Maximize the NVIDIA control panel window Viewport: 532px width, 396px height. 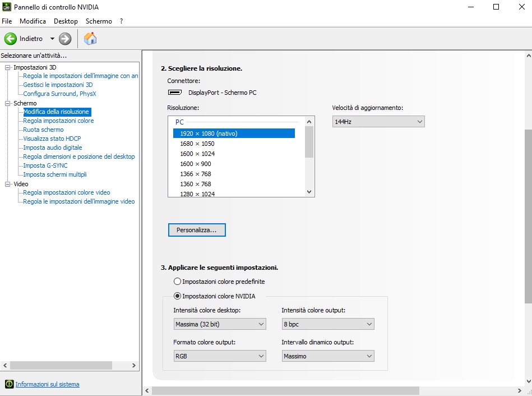point(496,7)
